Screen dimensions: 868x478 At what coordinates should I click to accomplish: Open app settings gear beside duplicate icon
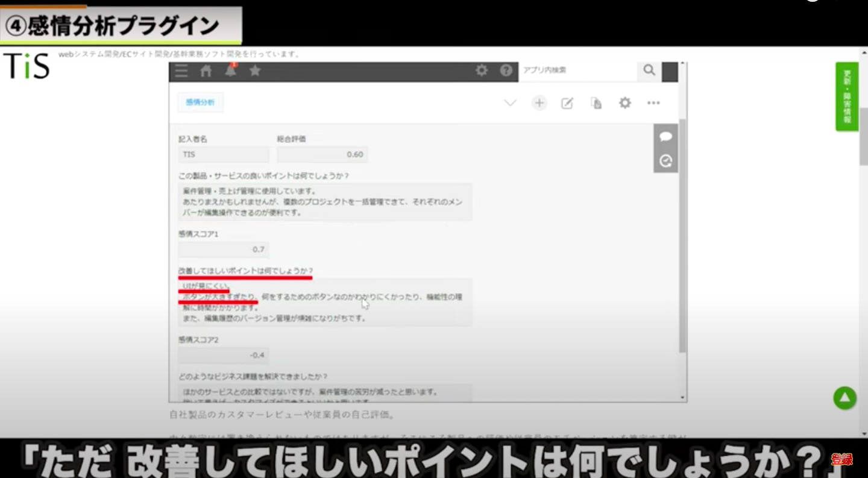tap(625, 103)
